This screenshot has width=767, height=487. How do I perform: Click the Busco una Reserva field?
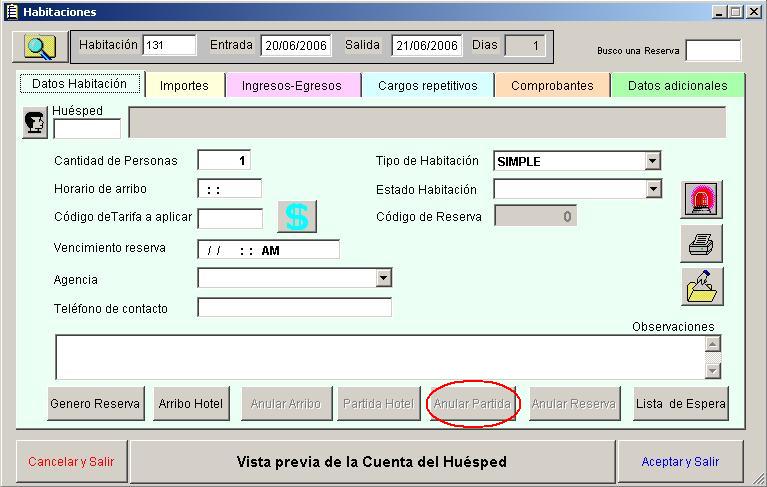coord(712,50)
